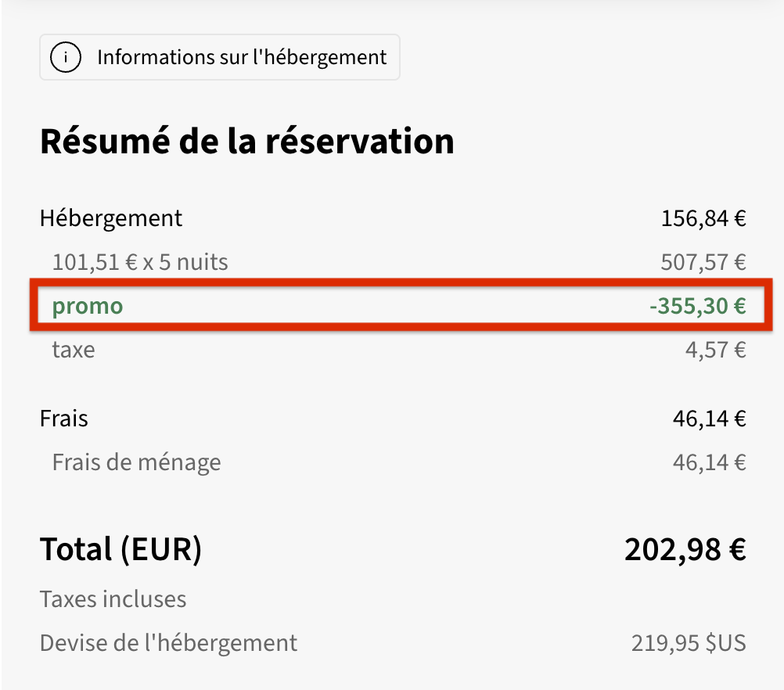Select the Total (EUR) label

tap(121, 549)
